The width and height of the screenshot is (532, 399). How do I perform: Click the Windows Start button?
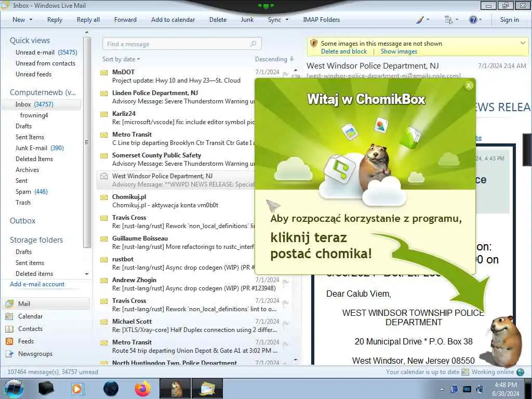(14, 389)
